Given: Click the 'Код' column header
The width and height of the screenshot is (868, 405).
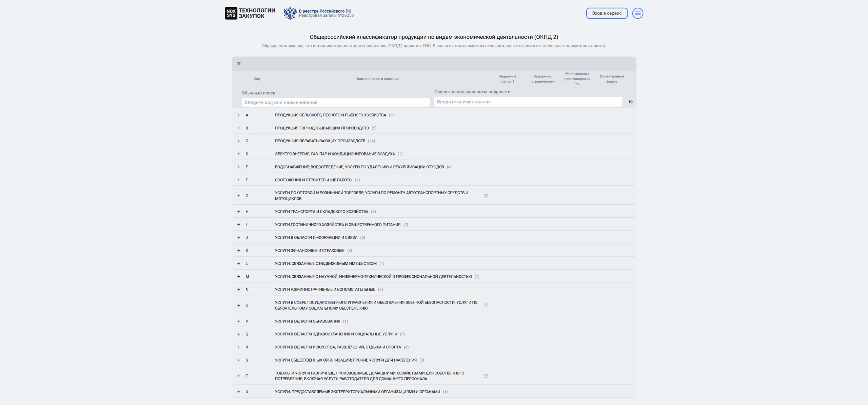Looking at the screenshot, I should [257, 79].
